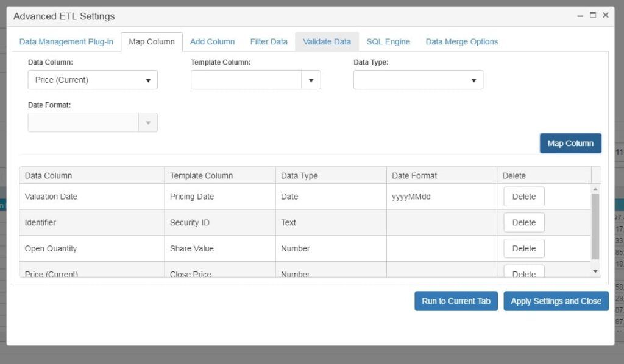Expand the Template Column arrow button
This screenshot has height=364, width=624.
coord(311,80)
